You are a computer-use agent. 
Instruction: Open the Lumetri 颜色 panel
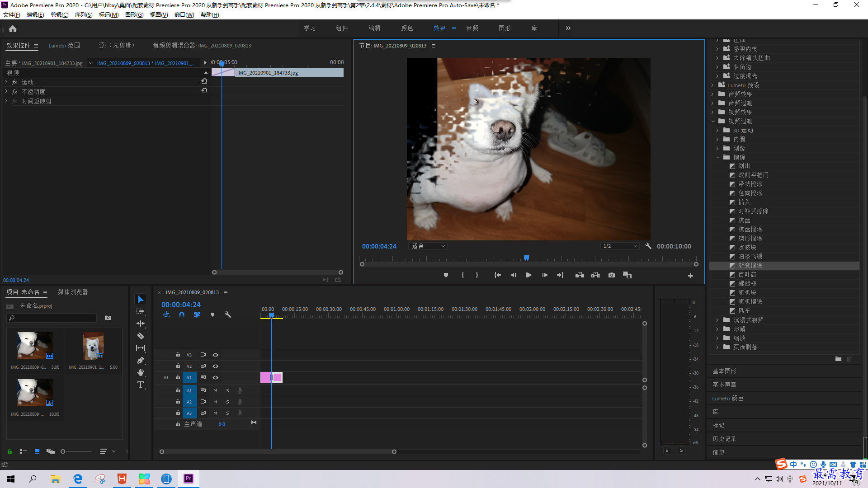pyautogui.click(x=727, y=399)
